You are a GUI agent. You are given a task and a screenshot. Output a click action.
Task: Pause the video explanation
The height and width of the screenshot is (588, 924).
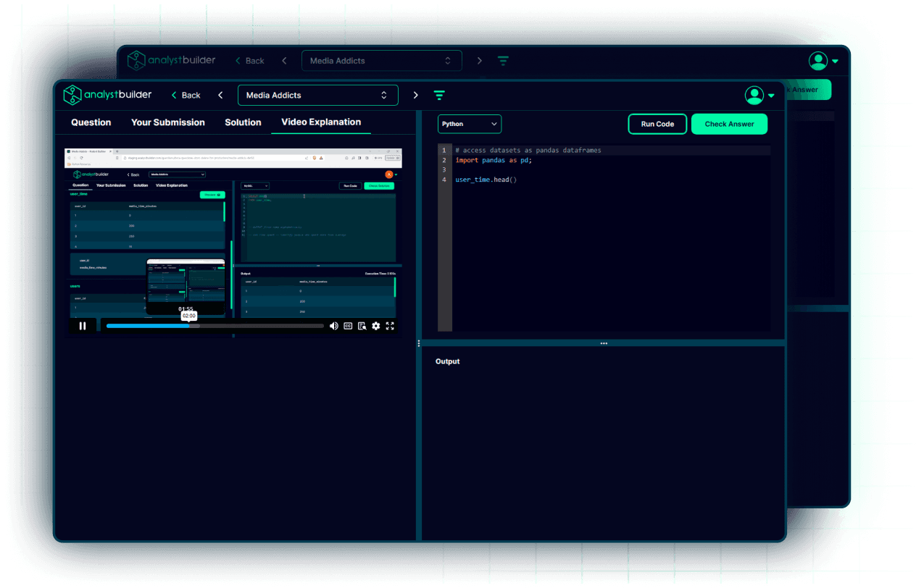click(82, 326)
